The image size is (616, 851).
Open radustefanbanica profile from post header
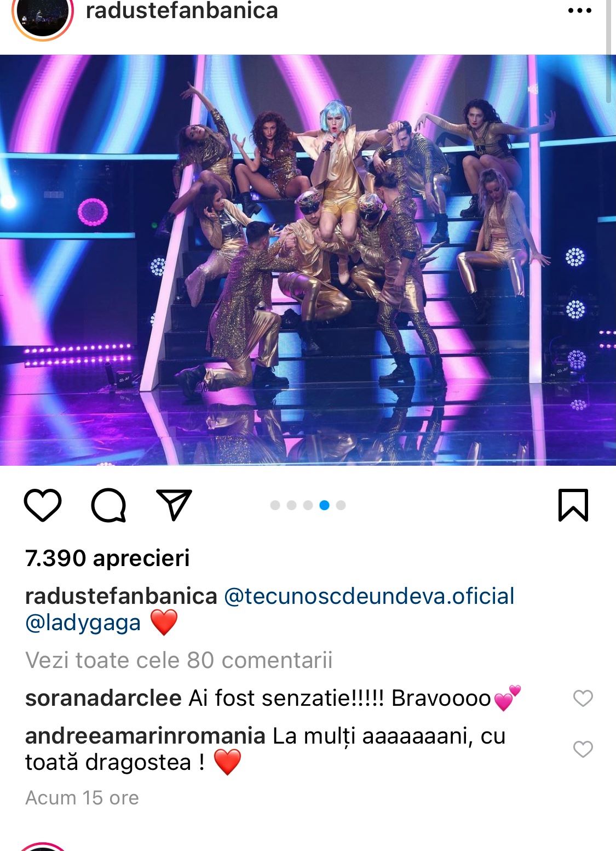182,11
